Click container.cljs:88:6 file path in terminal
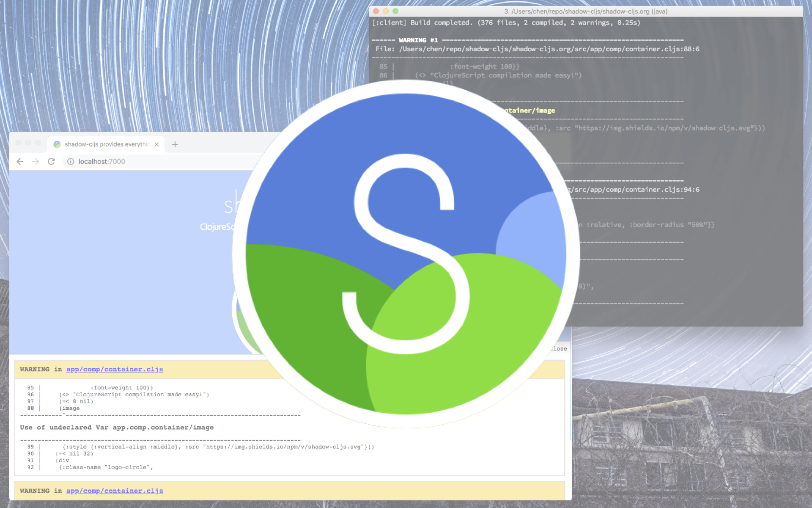This screenshot has height=508, width=812. tap(549, 49)
